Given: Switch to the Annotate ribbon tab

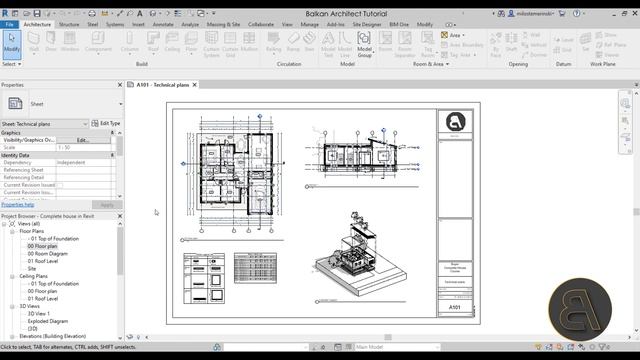Looking at the screenshot, I should pyautogui.click(x=163, y=24).
